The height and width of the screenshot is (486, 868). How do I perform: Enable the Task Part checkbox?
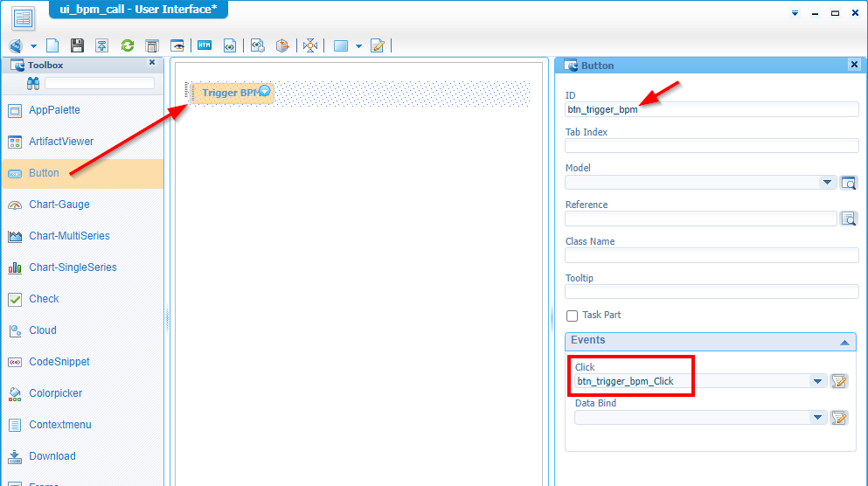573,316
